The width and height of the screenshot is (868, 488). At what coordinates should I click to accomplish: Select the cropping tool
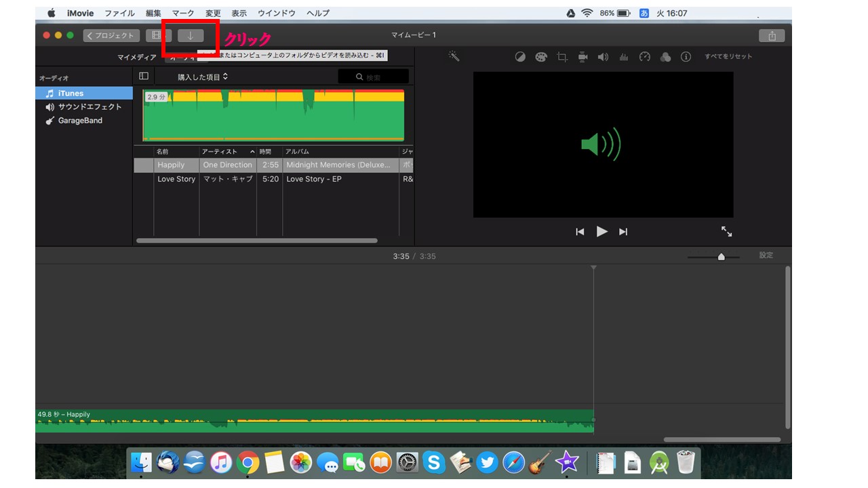562,57
